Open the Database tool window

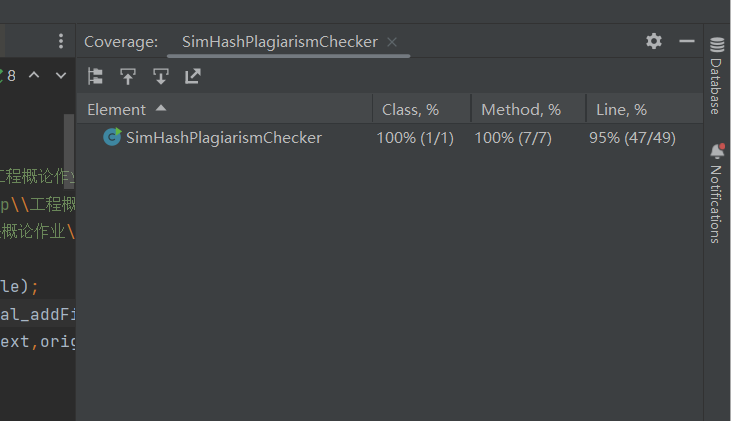(716, 74)
